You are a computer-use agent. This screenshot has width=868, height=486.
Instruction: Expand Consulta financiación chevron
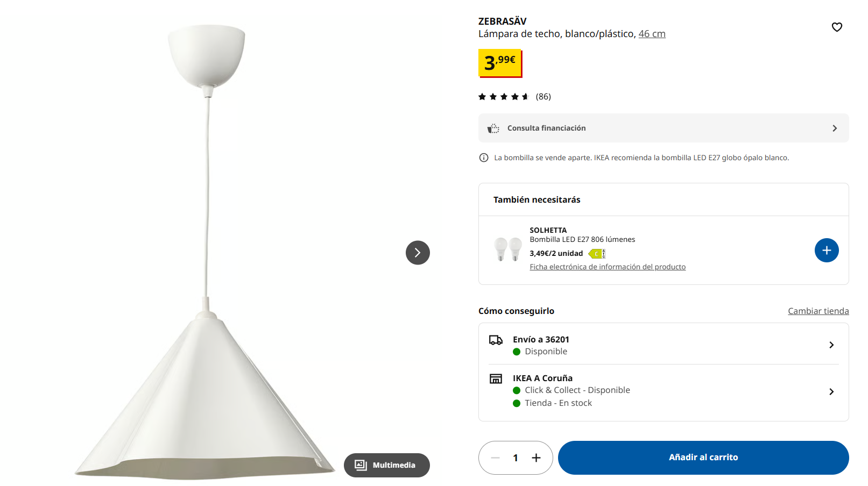point(835,128)
